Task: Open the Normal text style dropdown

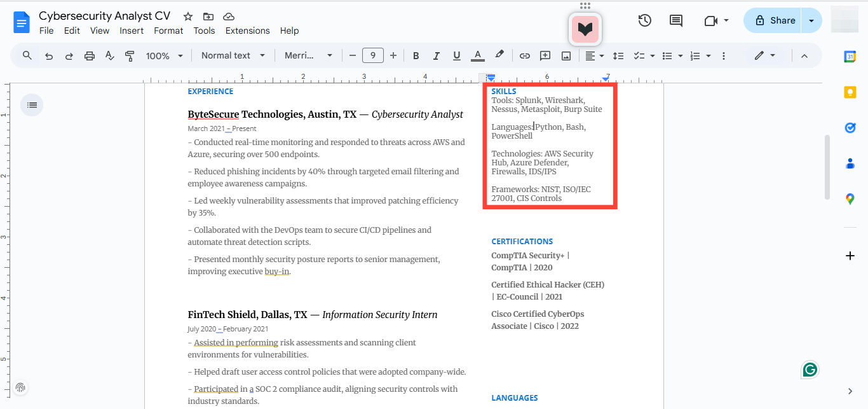Action: click(233, 56)
